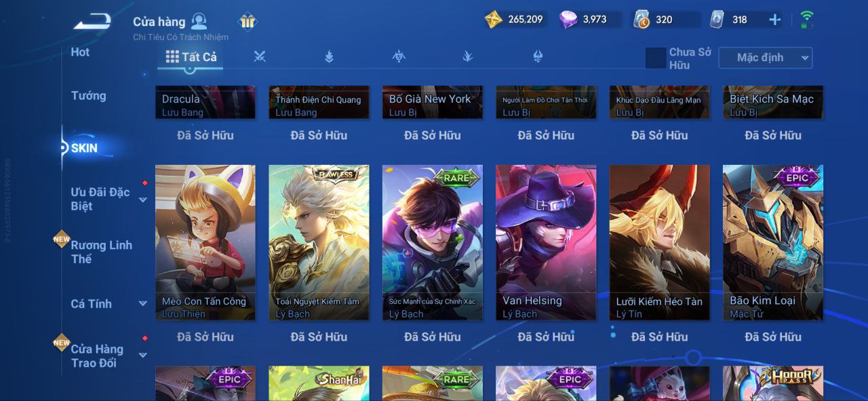This screenshot has height=401, width=868.
Task: Select the Van Helsing skin card
Action: coord(546,243)
